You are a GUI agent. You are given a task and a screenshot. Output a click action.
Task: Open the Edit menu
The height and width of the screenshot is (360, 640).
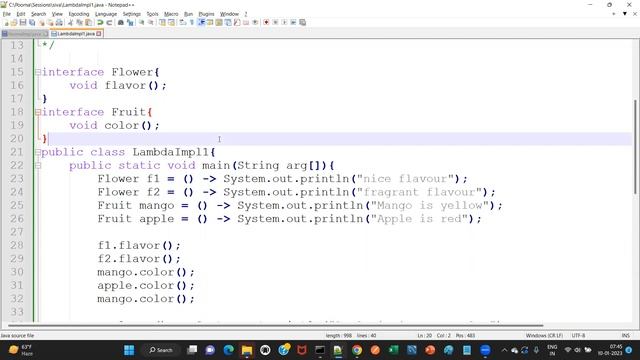click(x=21, y=14)
